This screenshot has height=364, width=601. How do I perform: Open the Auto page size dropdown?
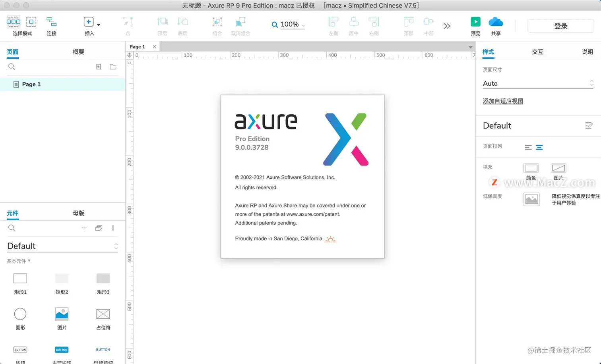(x=538, y=83)
